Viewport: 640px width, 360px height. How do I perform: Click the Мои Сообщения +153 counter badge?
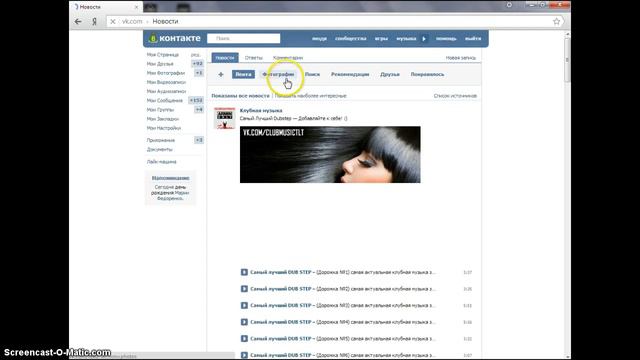pyautogui.click(x=196, y=100)
